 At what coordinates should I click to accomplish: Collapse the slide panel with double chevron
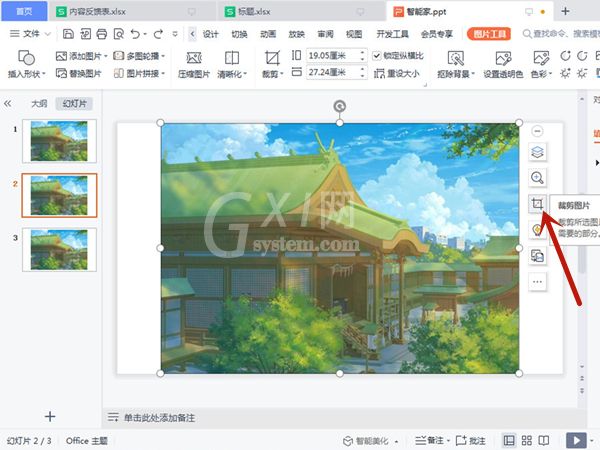pos(8,103)
